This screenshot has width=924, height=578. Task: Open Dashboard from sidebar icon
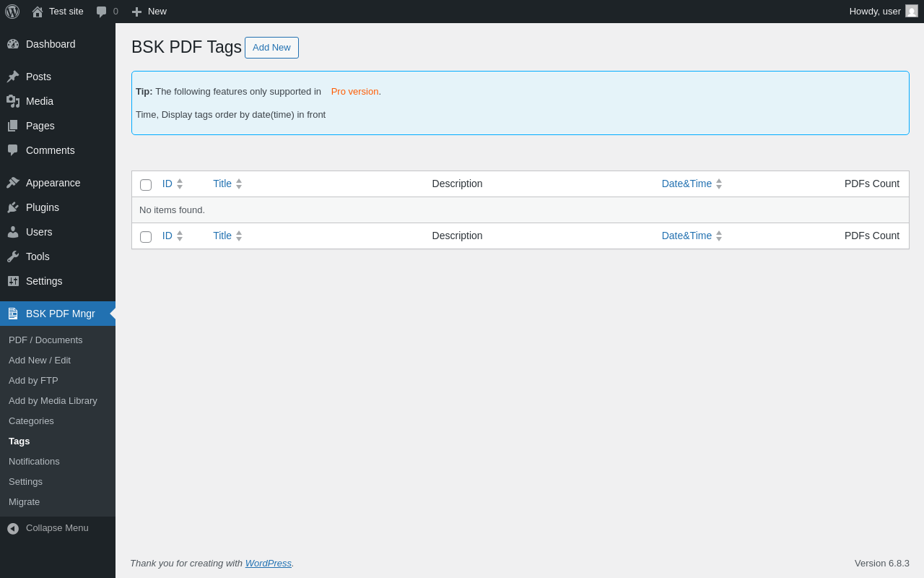[13, 44]
